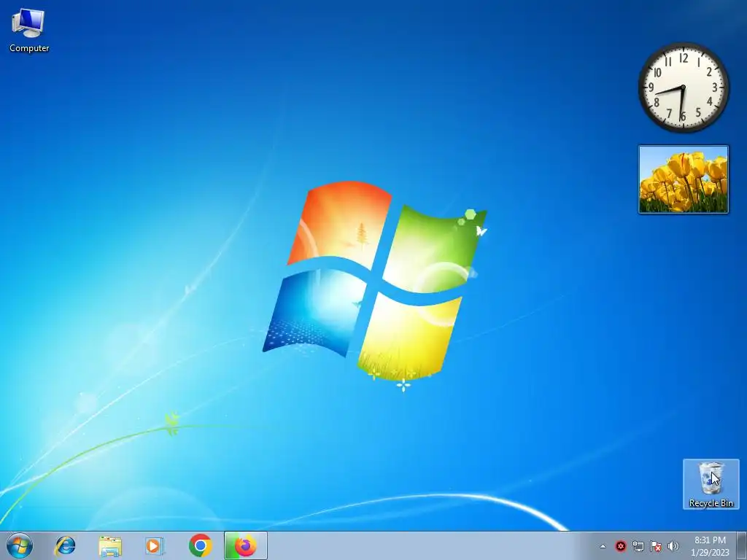Click the taskbar clock showing 8:31 PM
The height and width of the screenshot is (560, 747).
(x=710, y=546)
